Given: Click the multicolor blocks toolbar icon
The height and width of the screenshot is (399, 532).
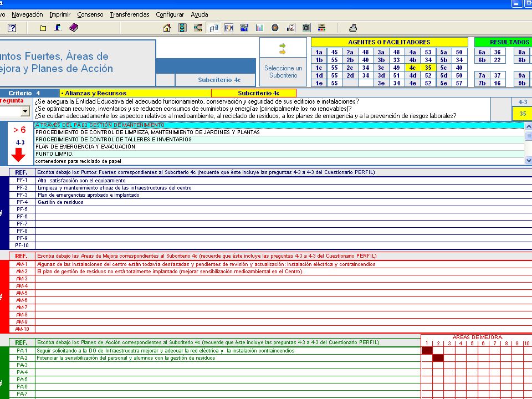Looking at the screenshot, I should click(321, 28).
